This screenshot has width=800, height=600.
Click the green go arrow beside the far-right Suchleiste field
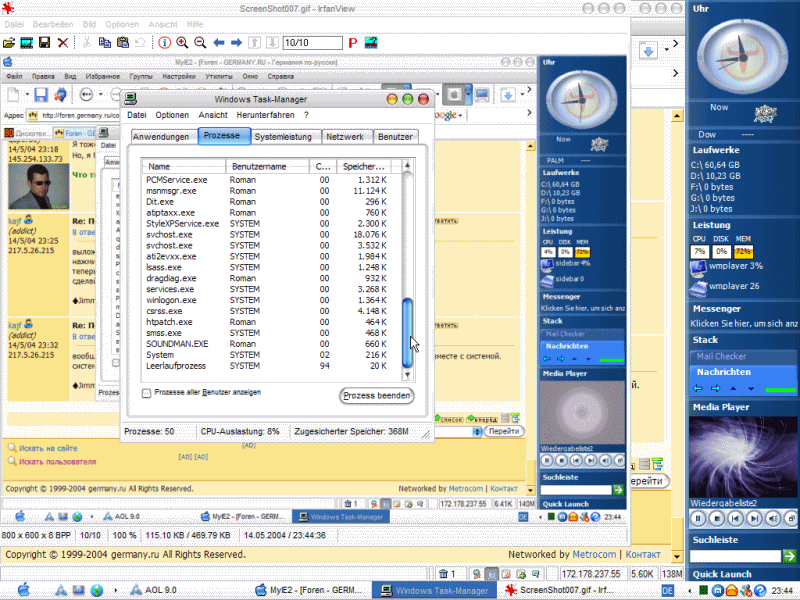789,556
